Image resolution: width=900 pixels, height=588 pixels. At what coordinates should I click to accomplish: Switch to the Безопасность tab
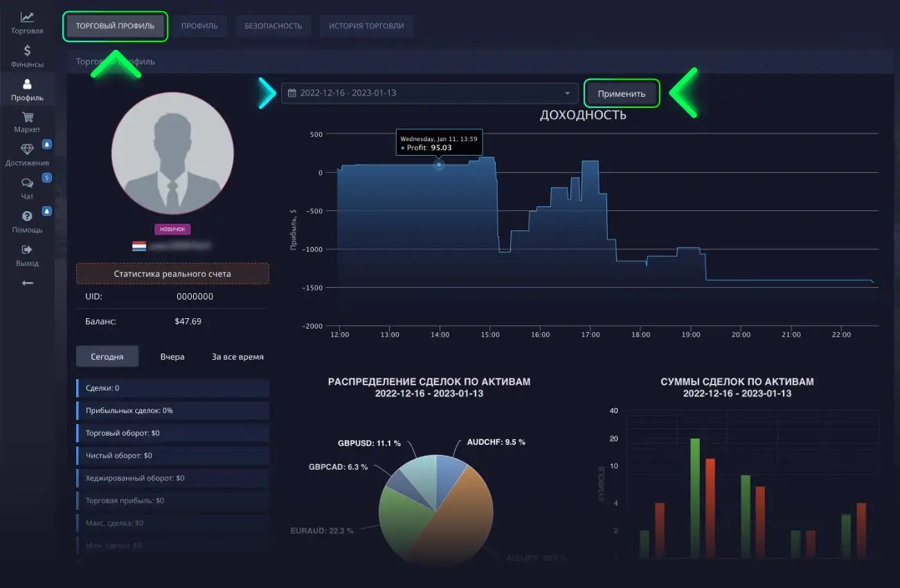pyautogui.click(x=273, y=26)
